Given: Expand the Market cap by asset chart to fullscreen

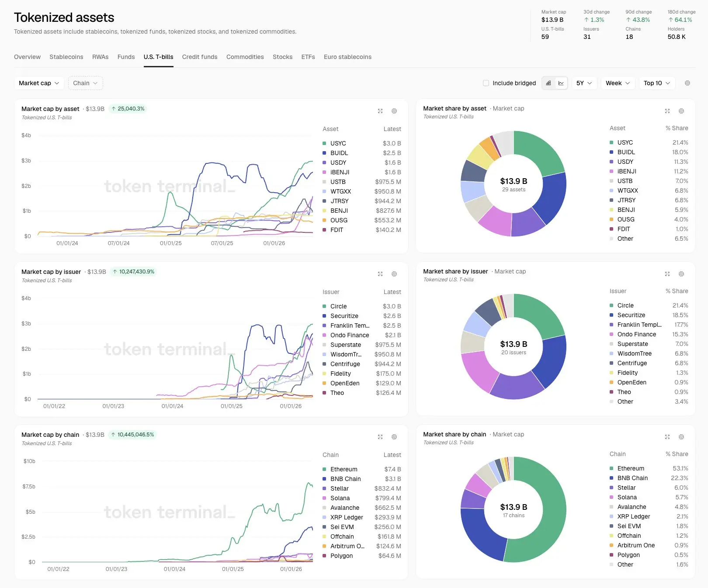Looking at the screenshot, I should [380, 111].
